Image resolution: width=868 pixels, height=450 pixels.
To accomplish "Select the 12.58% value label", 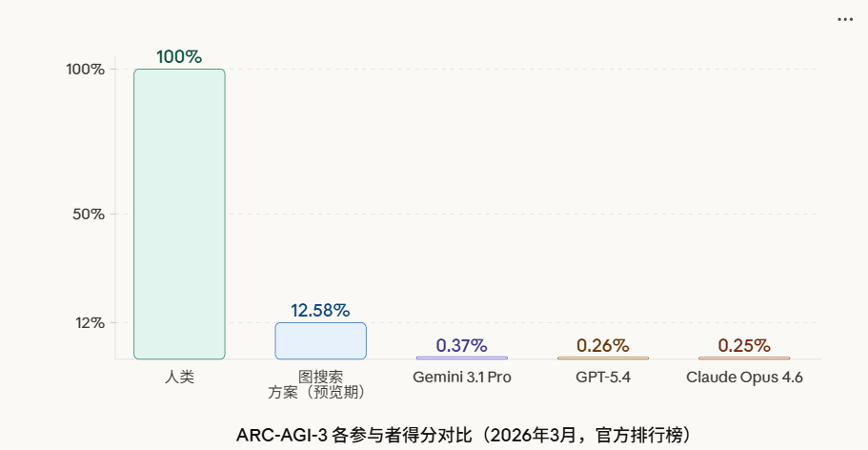I will 320,311.
